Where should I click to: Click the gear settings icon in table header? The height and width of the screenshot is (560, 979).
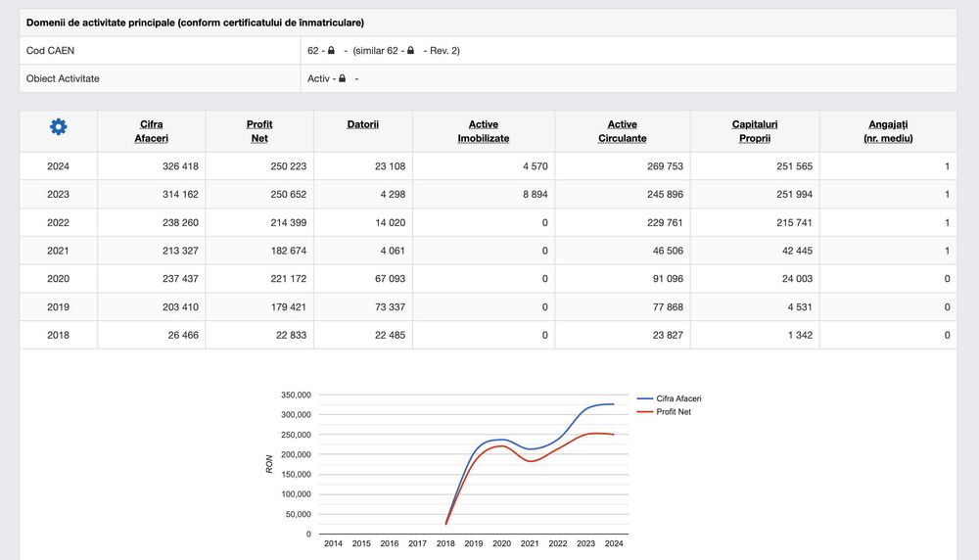pos(59,126)
